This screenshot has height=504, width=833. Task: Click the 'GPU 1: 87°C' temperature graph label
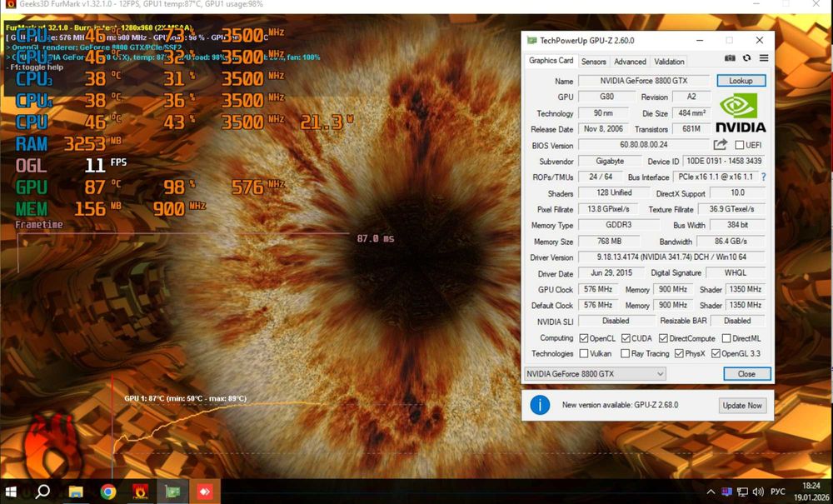point(185,398)
